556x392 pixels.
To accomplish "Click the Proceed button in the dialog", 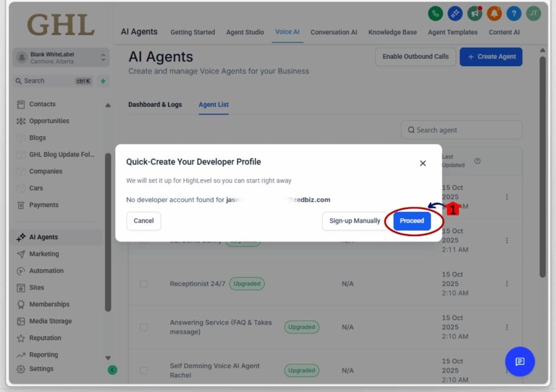I will tap(411, 221).
